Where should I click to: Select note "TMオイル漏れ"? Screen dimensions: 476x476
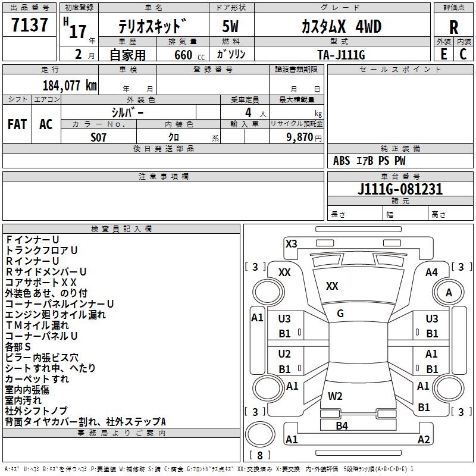coord(37,325)
